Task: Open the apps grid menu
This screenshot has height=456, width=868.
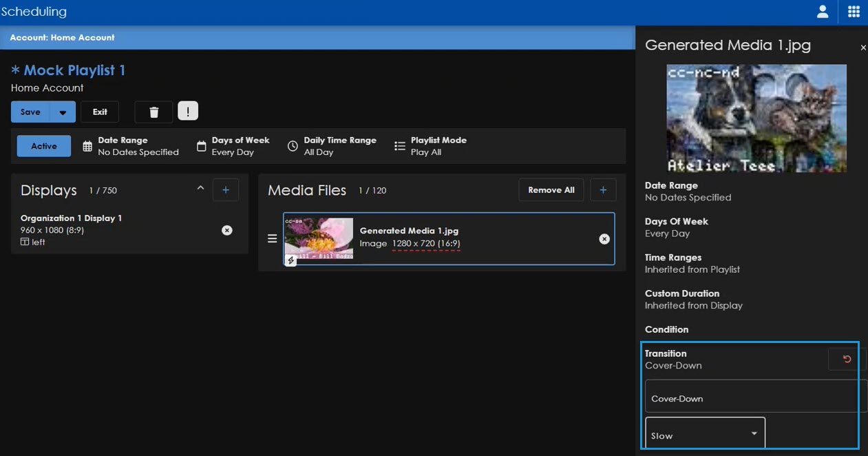Action: click(854, 12)
